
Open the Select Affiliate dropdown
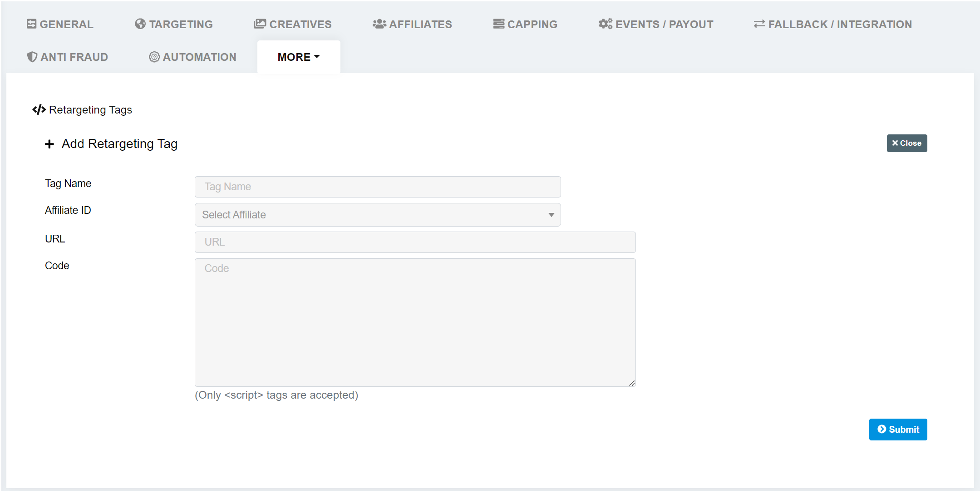pos(377,215)
